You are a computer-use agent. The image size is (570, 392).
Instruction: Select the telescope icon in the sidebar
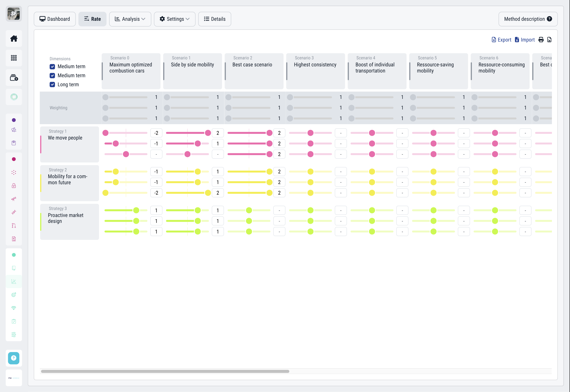click(14, 199)
